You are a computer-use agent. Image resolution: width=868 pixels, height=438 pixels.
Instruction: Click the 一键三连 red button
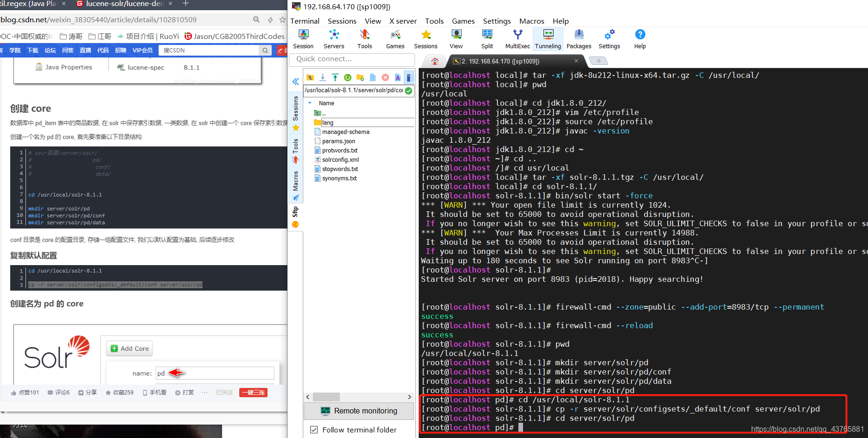coord(253,393)
